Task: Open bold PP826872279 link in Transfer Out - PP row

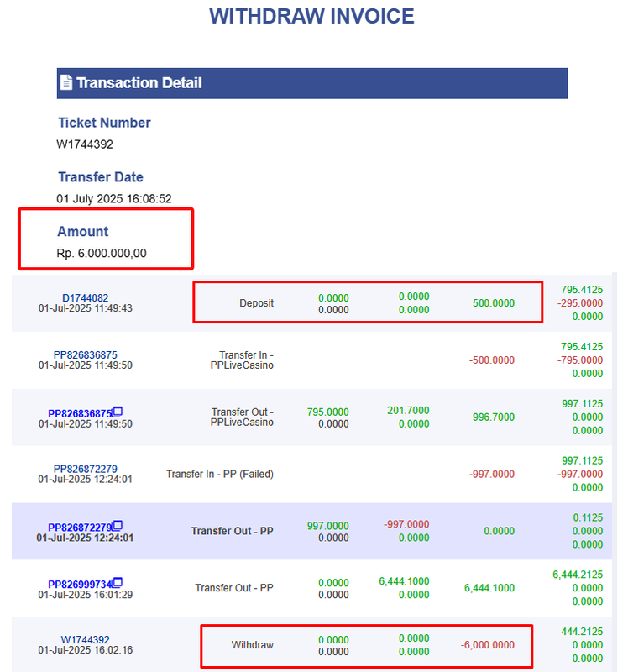Action: pos(80,527)
